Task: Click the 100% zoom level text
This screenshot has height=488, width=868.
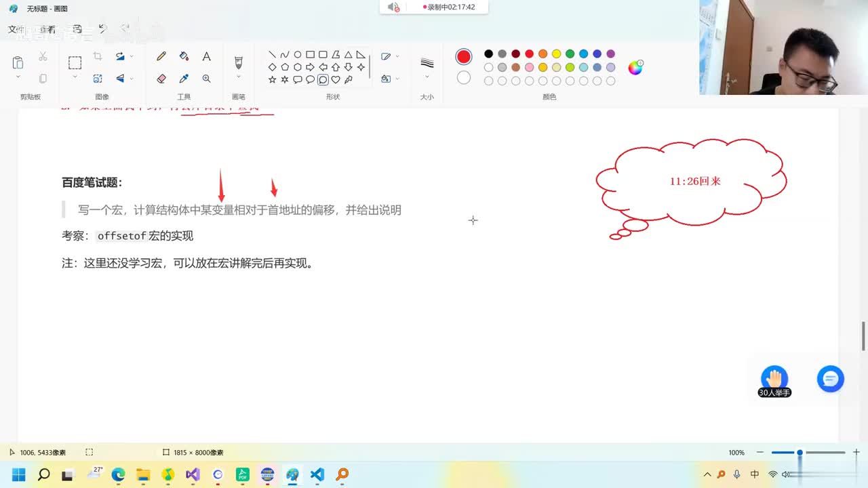Action: pos(736,452)
